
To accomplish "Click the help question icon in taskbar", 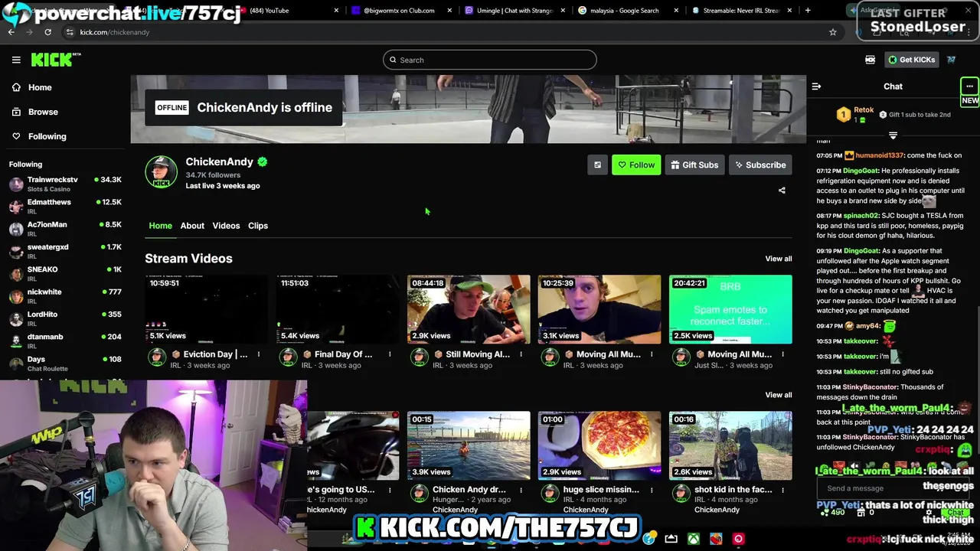I will [648, 539].
